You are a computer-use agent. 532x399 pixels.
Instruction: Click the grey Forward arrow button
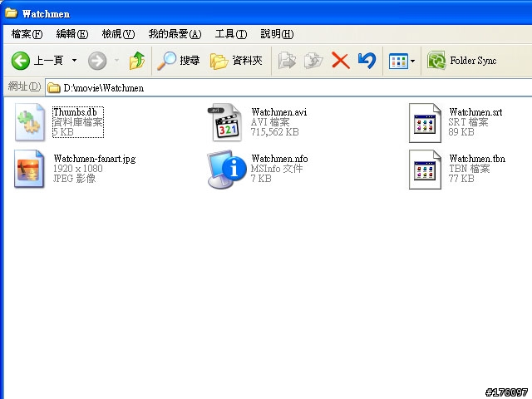point(97,61)
